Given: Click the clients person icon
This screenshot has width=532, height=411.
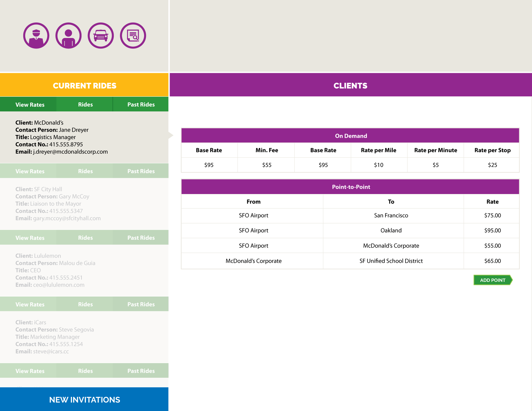Looking at the screenshot, I should pos(68,36).
